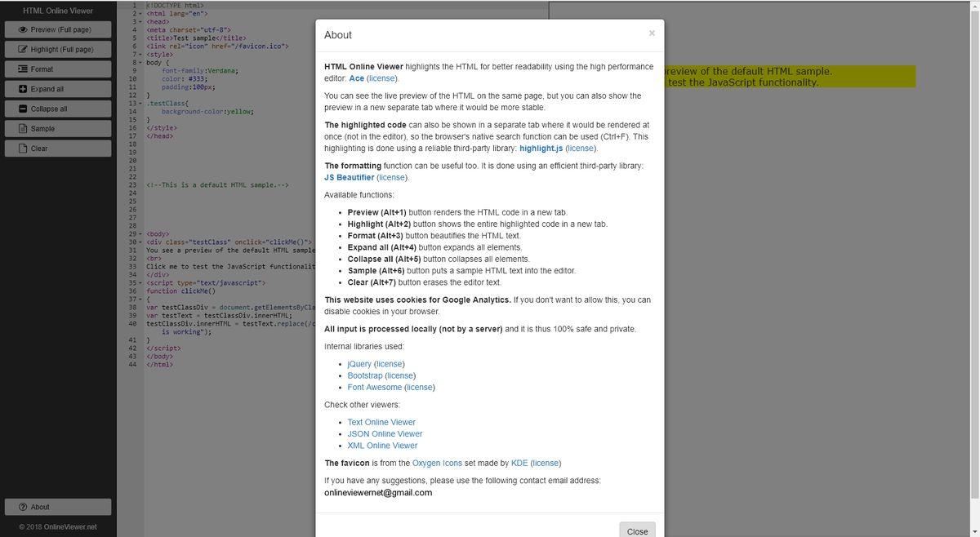
Task: Open Highlight (Full page) in a new tab
Action: (57, 49)
